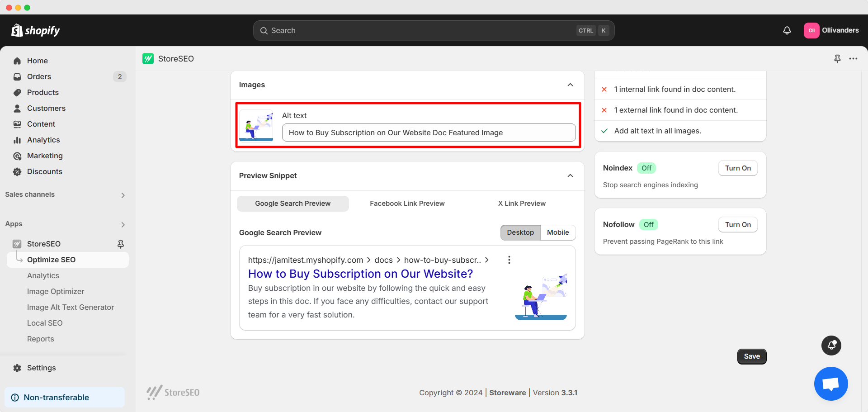Open the Products section in sidebar

click(42, 92)
